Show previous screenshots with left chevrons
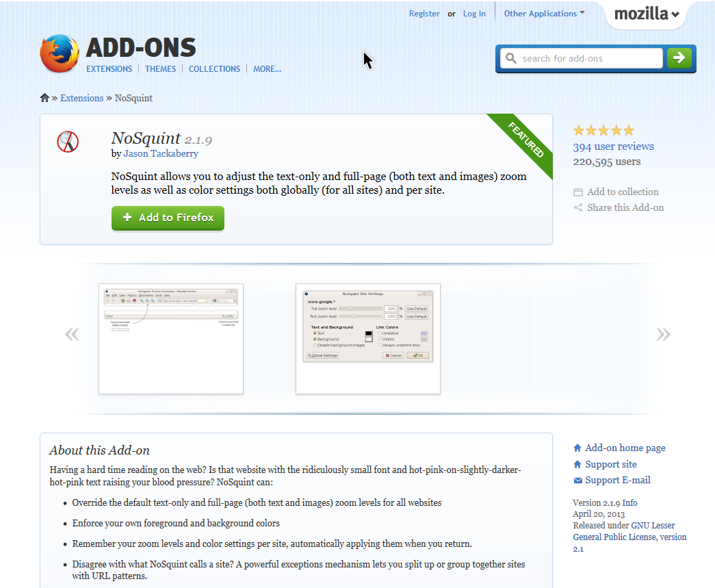The height and width of the screenshot is (588, 715). click(x=72, y=334)
